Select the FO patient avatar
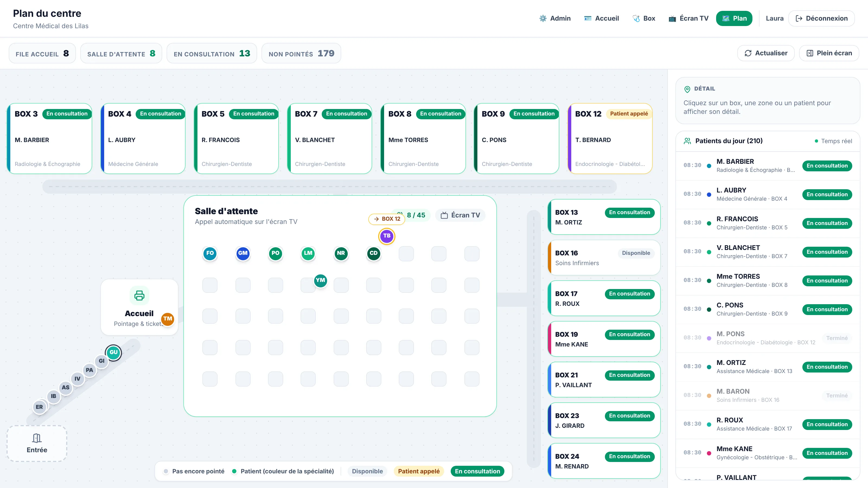868x488 pixels. coord(210,253)
